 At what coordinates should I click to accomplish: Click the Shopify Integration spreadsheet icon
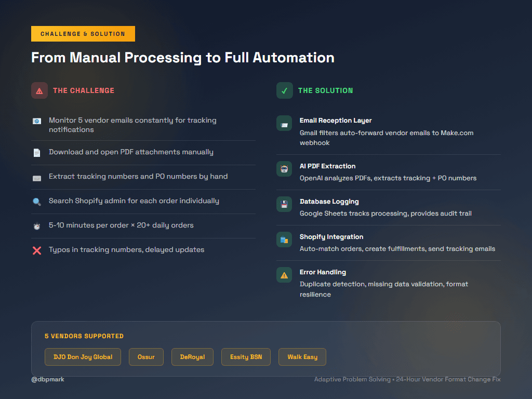pyautogui.click(x=284, y=240)
